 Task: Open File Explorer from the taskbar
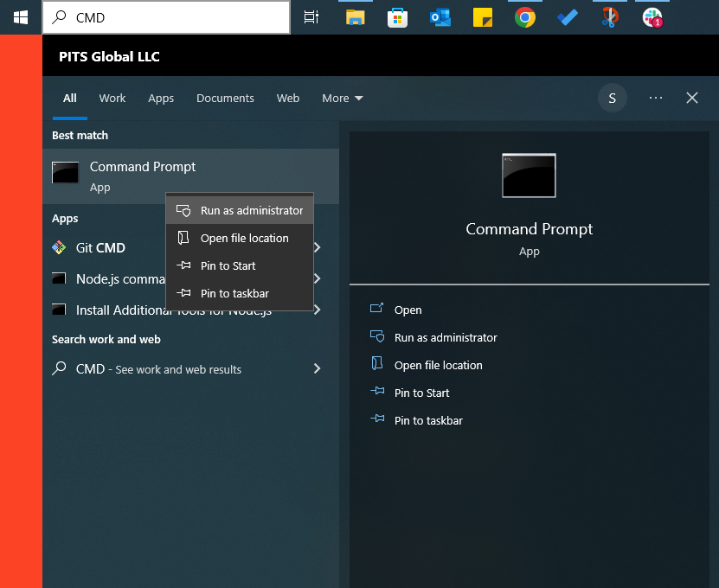355,17
